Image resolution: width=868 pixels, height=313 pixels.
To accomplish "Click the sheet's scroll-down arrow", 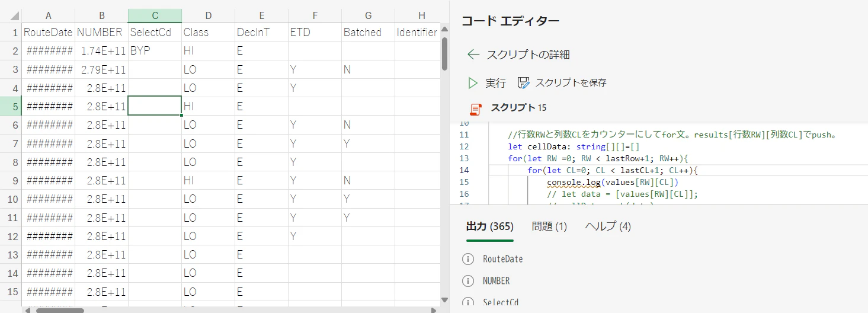I will click(444, 299).
